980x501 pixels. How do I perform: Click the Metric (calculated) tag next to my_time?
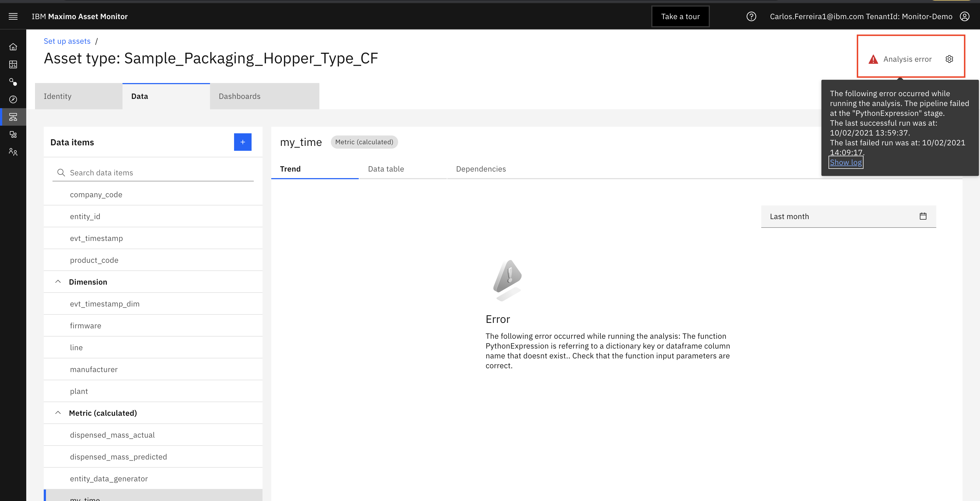(364, 142)
